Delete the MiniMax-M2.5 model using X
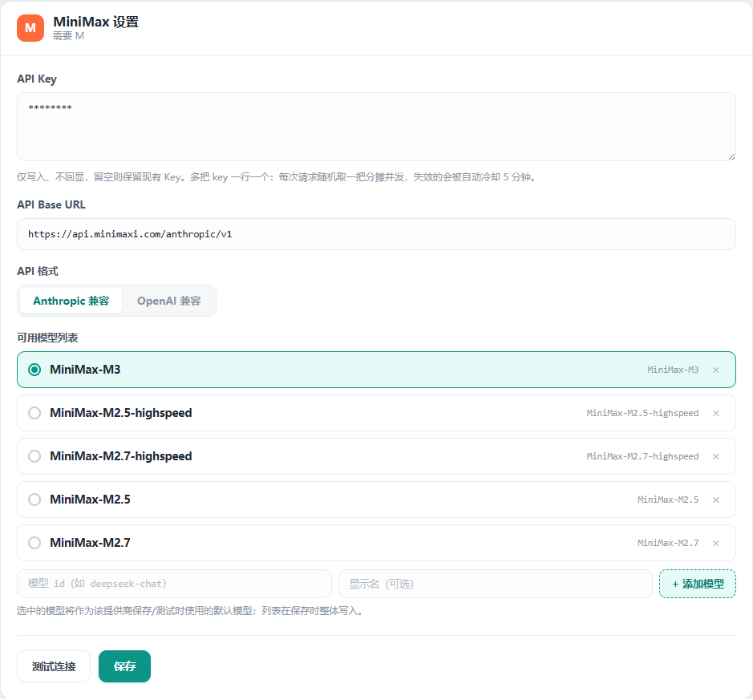The height and width of the screenshot is (700, 753). click(715, 500)
